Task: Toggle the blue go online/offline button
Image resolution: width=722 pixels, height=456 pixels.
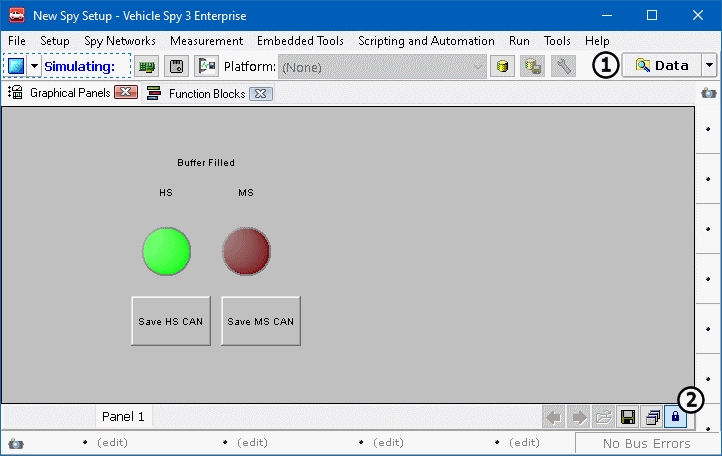Action: (15, 66)
